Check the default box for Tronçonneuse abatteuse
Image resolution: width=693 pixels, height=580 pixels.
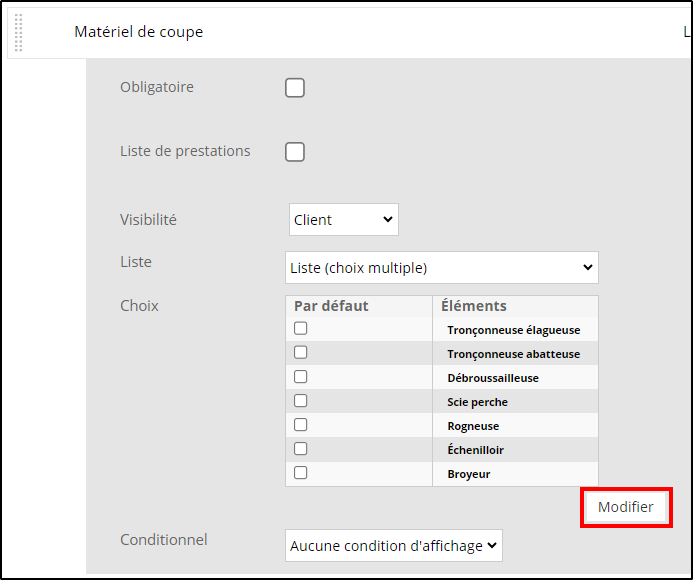(x=301, y=352)
